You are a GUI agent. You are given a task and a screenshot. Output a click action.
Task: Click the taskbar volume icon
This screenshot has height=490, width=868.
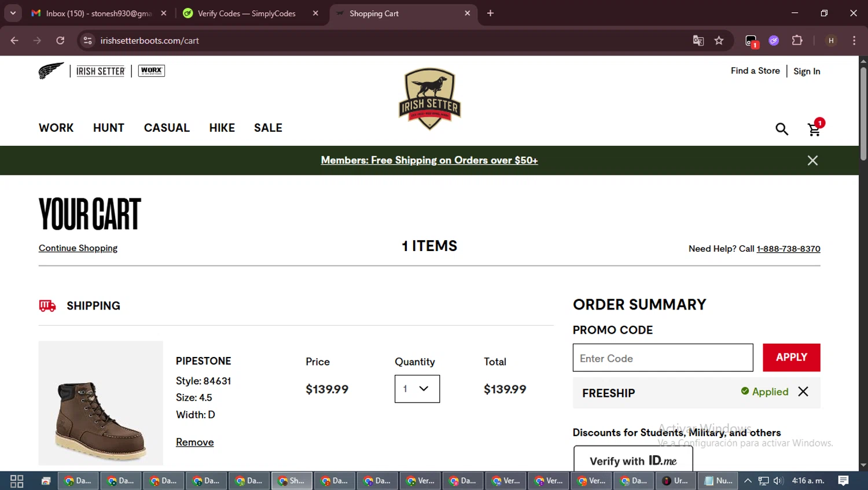click(778, 481)
